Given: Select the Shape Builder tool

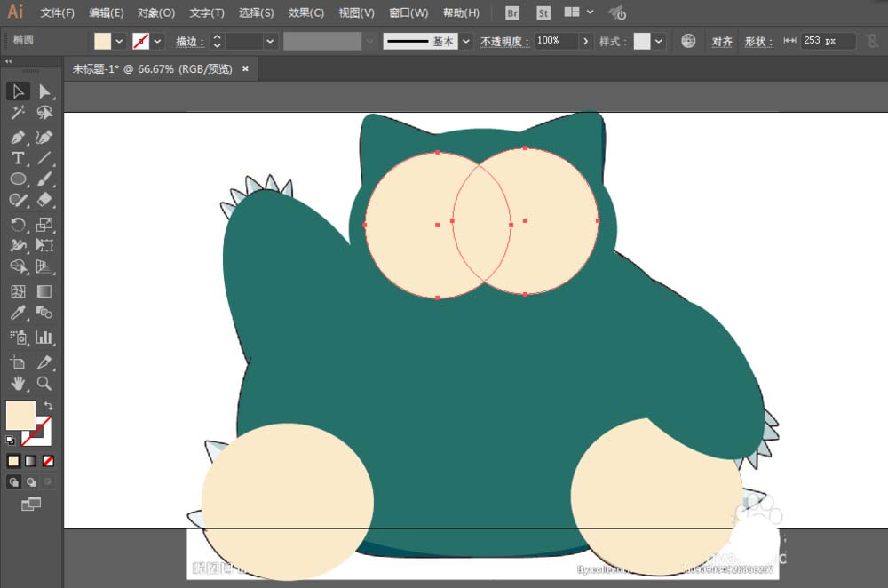Looking at the screenshot, I should 18,266.
